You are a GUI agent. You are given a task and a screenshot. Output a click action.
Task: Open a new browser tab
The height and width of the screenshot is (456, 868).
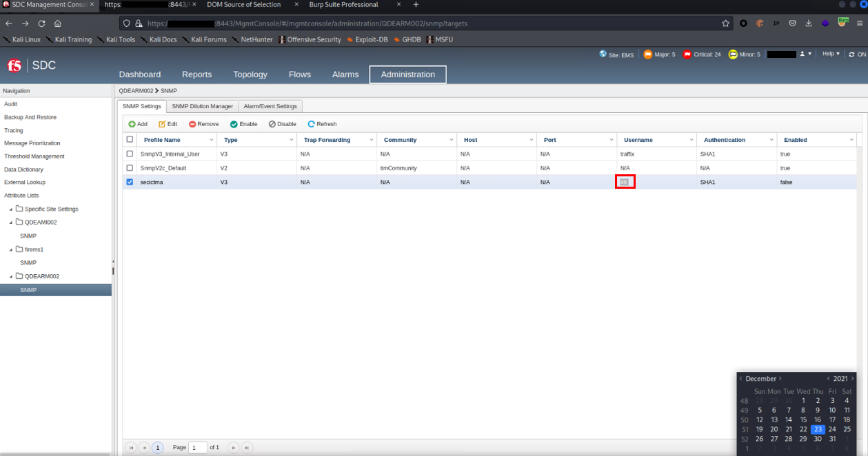[416, 5]
